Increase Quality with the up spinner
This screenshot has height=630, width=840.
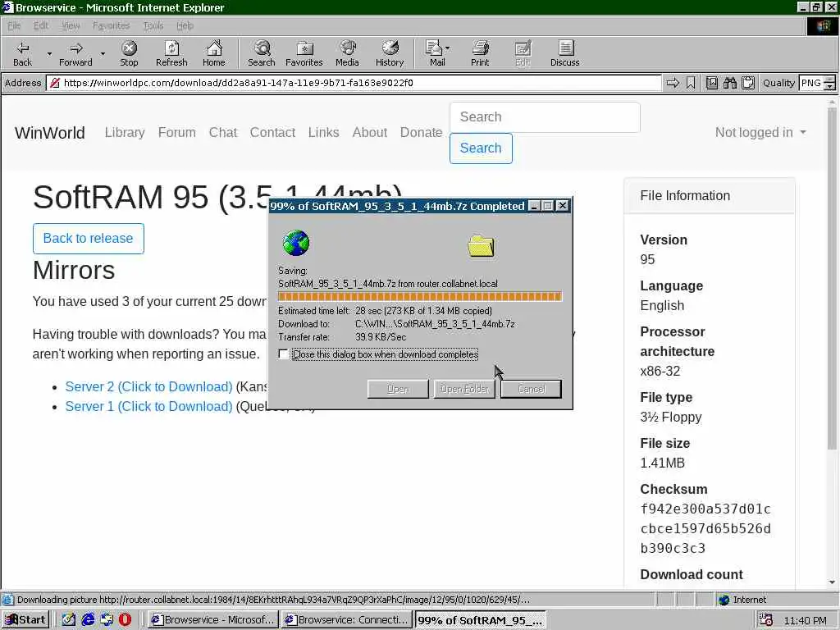pos(830,80)
